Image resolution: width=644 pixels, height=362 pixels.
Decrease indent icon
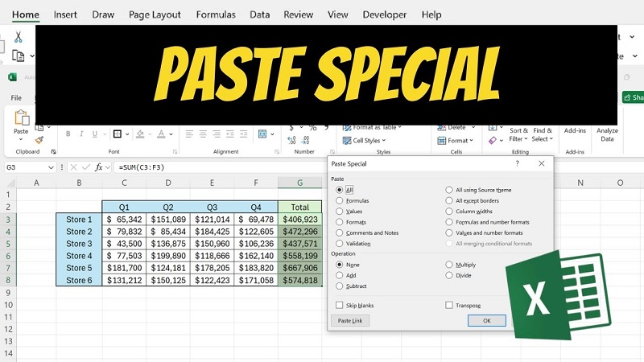[230, 134]
